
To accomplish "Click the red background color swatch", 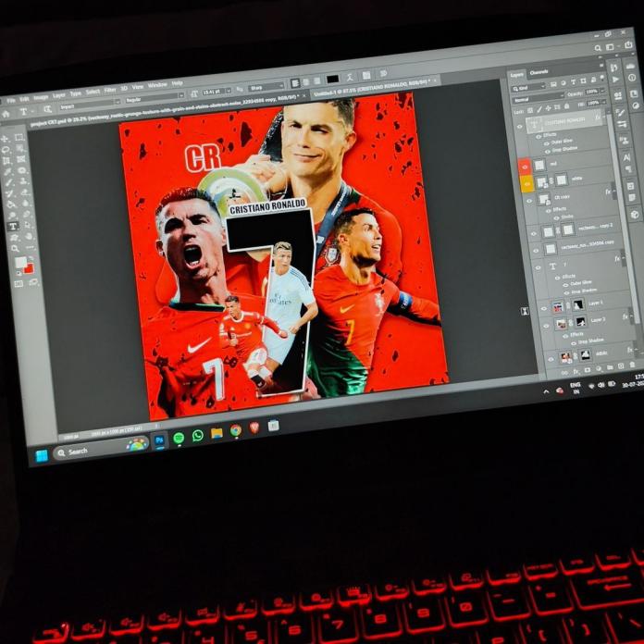I will point(30,268).
